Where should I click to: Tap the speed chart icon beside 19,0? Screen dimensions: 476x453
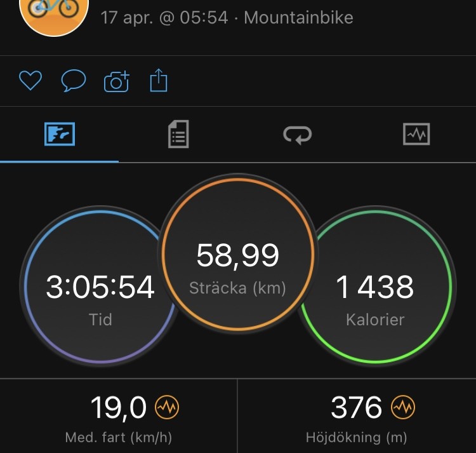[x=168, y=407]
